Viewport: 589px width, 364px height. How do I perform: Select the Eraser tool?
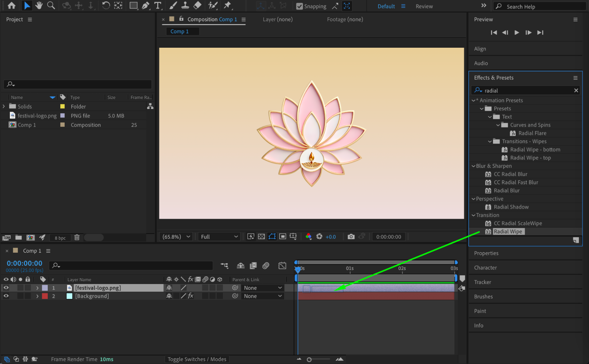click(197, 6)
